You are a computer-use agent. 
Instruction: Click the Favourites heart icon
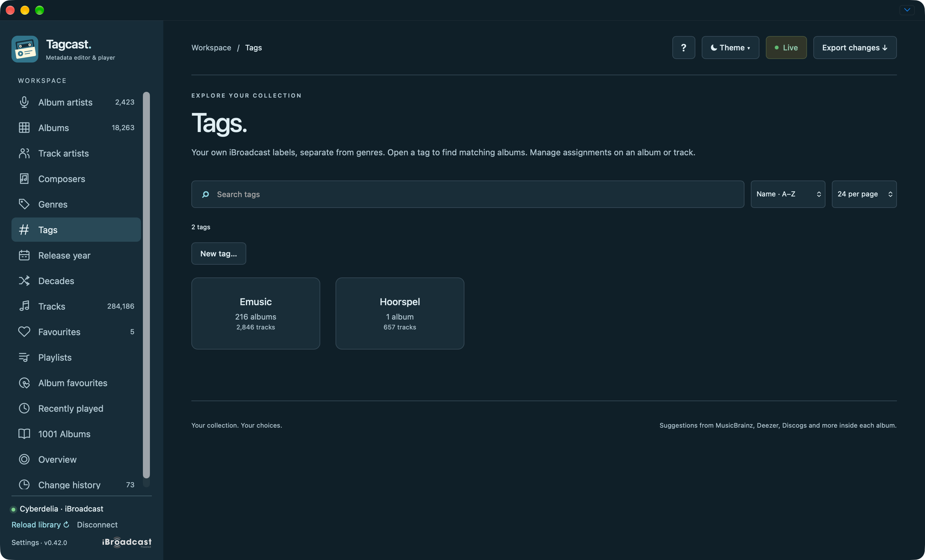[x=24, y=332]
